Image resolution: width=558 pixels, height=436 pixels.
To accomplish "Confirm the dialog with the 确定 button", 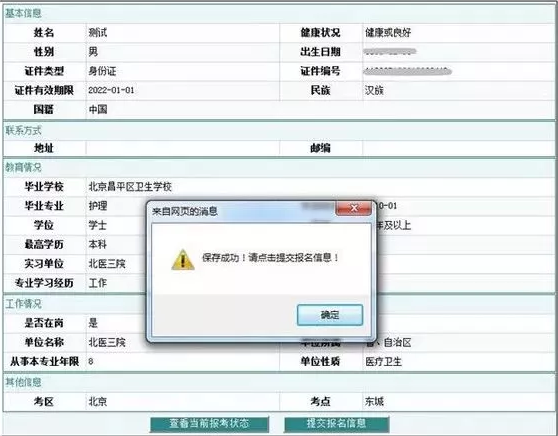I will [x=330, y=315].
